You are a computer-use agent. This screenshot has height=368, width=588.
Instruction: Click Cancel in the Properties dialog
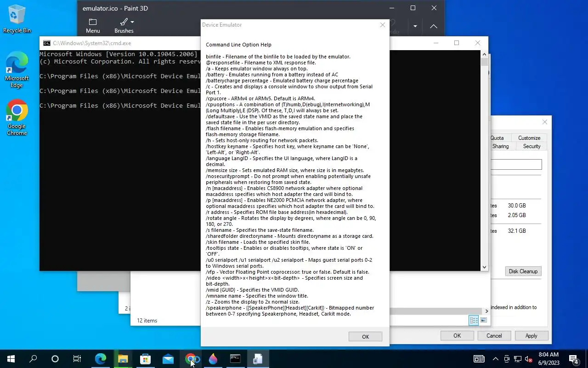pos(494,336)
